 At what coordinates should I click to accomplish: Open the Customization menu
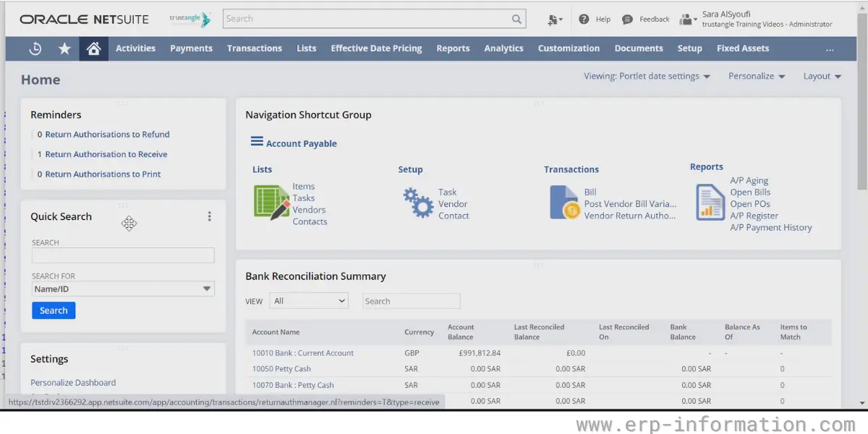[569, 48]
